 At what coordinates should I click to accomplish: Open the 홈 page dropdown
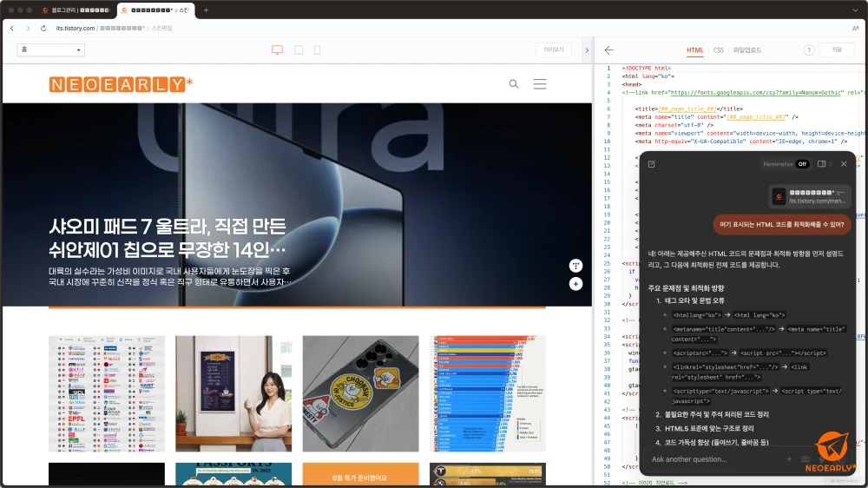[51, 49]
